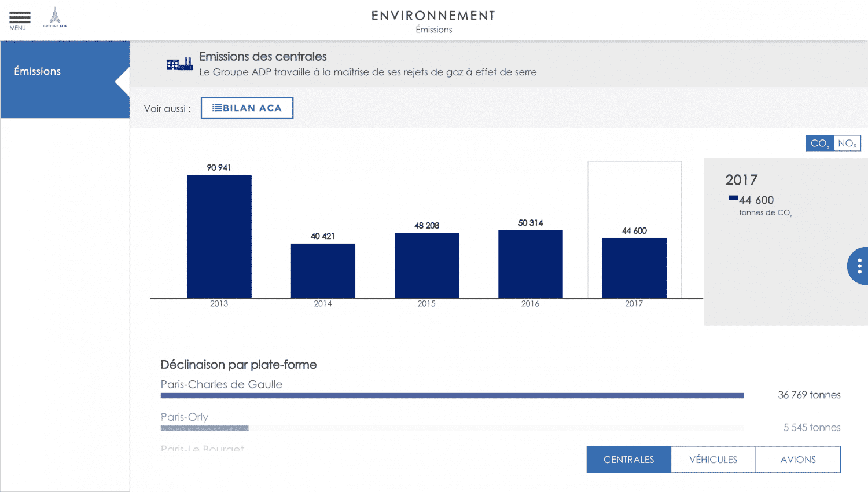Image resolution: width=868 pixels, height=492 pixels.
Task: Select the 2013 bar in chart
Action: pyautogui.click(x=219, y=237)
